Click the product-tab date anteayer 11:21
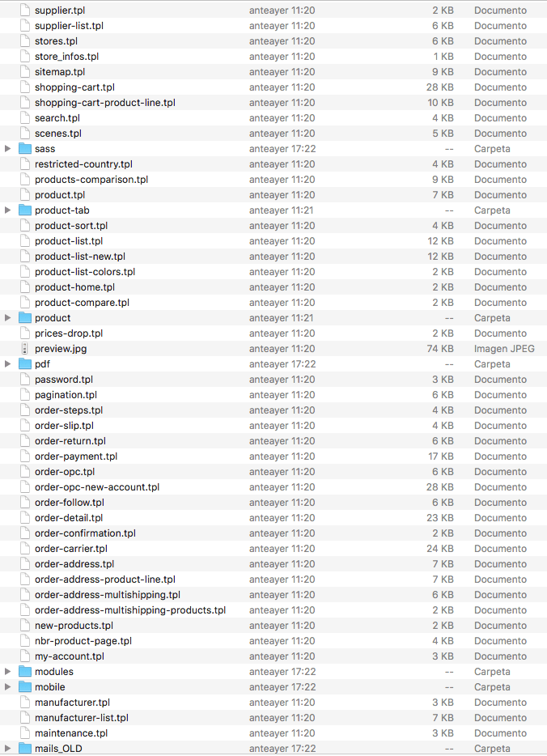547x756 pixels. 281,210
